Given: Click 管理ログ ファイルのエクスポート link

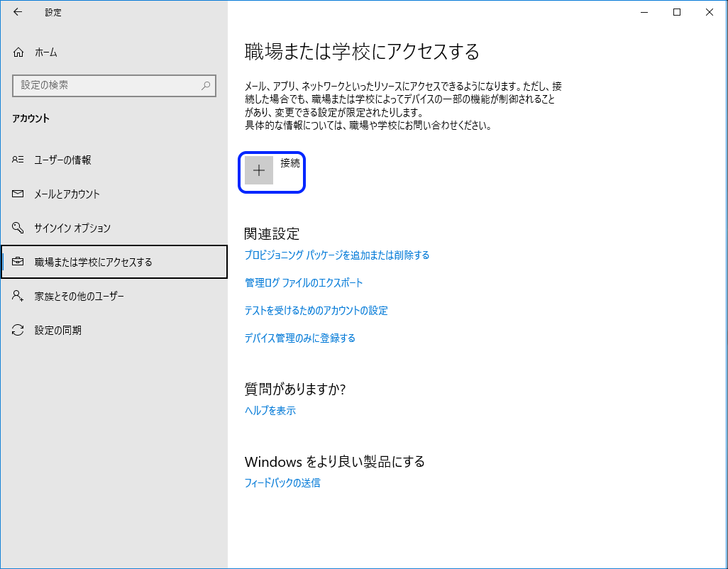Looking at the screenshot, I should (x=304, y=282).
